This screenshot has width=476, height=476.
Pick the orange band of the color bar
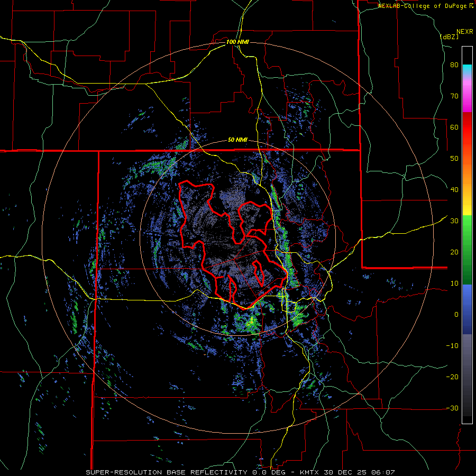tap(467, 173)
